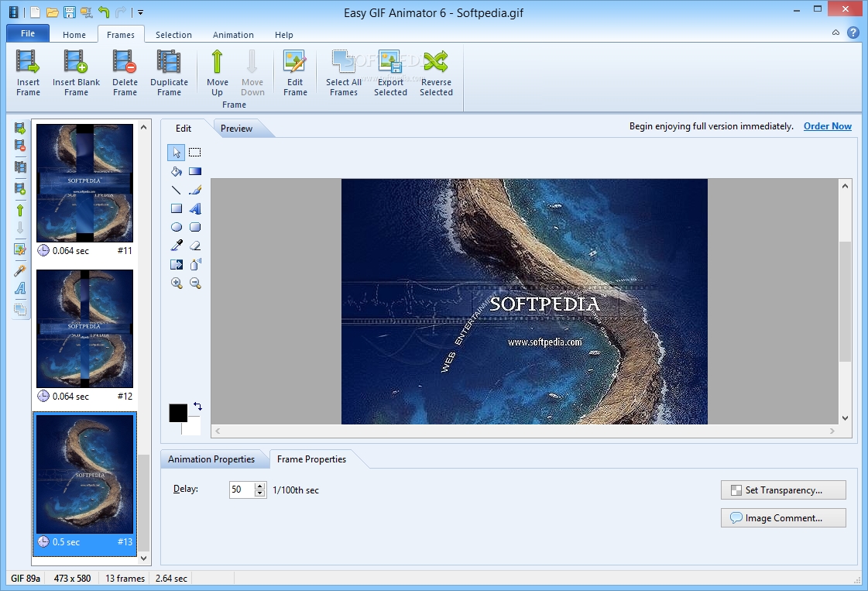Viewport: 868px width, 591px height.
Task: Click the canvas horizontal scroll right arrow
Action: pyautogui.click(x=832, y=431)
